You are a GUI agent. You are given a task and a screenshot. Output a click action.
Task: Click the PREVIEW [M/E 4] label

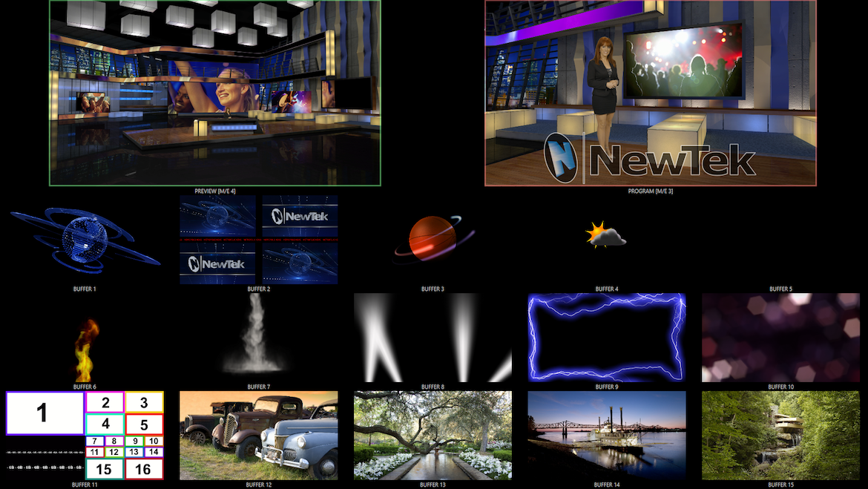(x=214, y=191)
